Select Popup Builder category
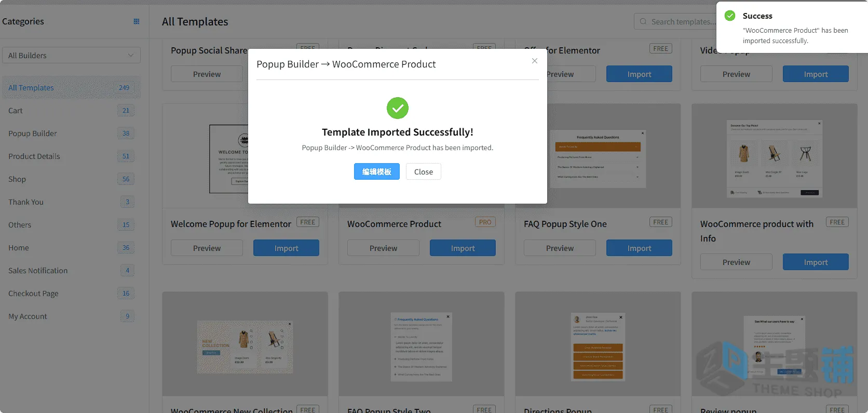Image resolution: width=868 pixels, height=413 pixels. pyautogui.click(x=71, y=133)
